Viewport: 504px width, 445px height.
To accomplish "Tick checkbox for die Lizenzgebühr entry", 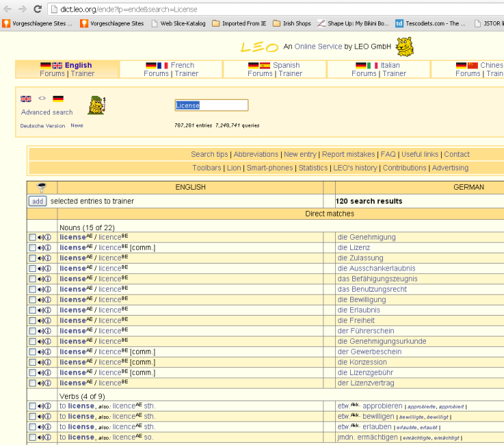I will [x=32, y=372].
